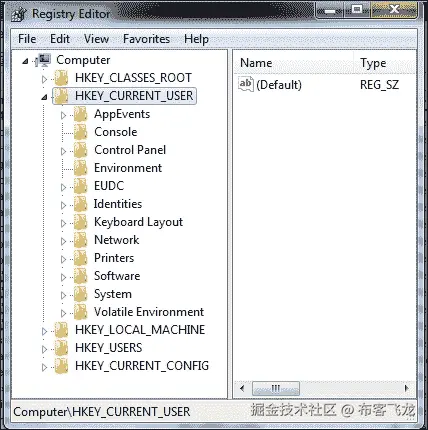Select the HKEY_LOCAL_MACHINE label
Image resolution: width=428 pixels, height=430 pixels.
(x=140, y=330)
